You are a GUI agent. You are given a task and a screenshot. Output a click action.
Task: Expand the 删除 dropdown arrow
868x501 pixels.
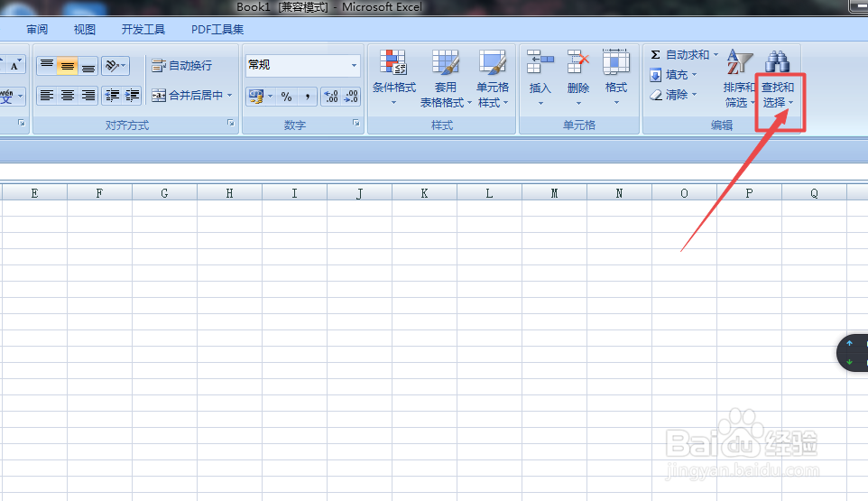pos(578,103)
